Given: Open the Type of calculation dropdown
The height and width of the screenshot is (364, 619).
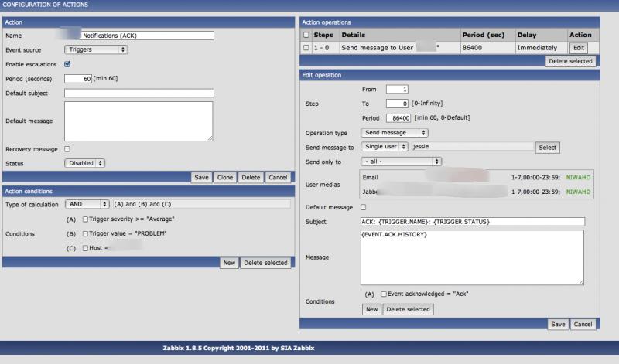Looking at the screenshot, I should tap(87, 204).
